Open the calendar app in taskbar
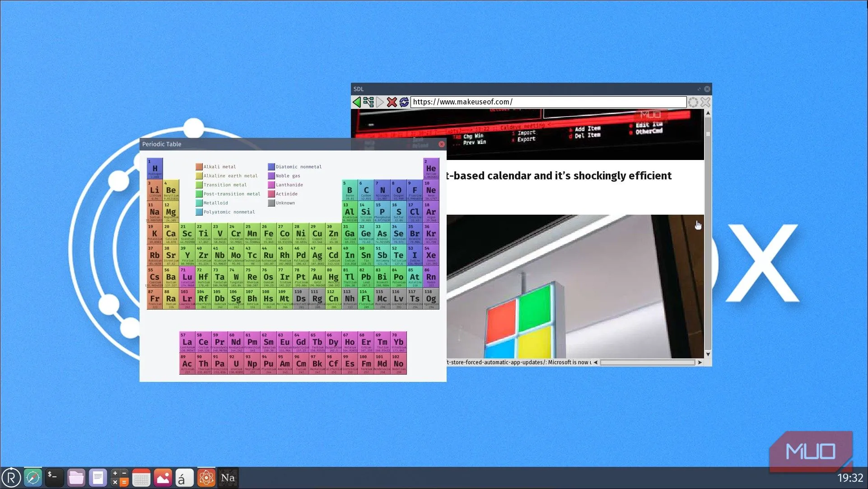This screenshot has height=489, width=868. [x=141, y=478]
